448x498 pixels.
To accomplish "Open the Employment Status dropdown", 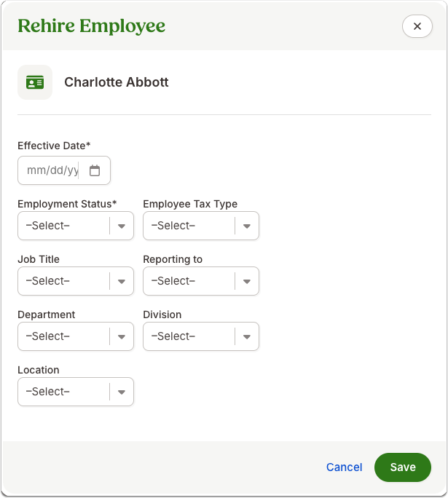I will [76, 226].
